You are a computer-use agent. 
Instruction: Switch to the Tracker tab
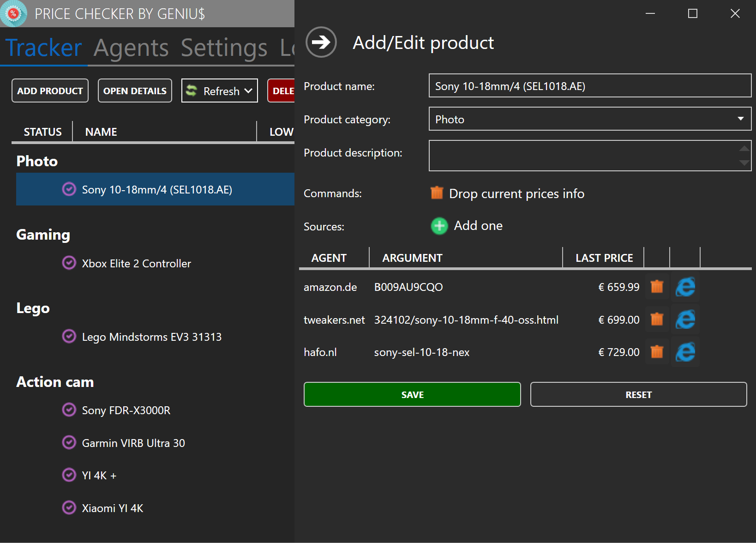43,48
